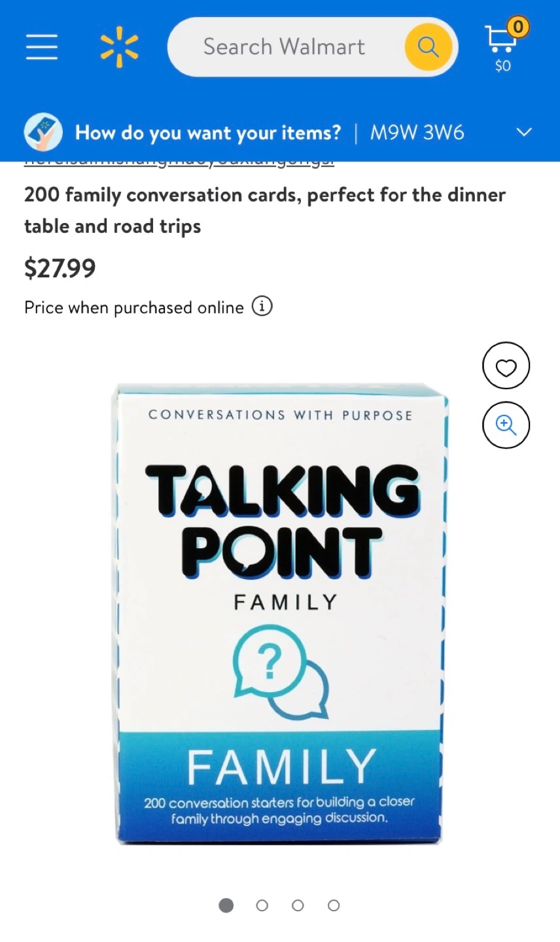Show info about price when purchased online

(x=262, y=306)
